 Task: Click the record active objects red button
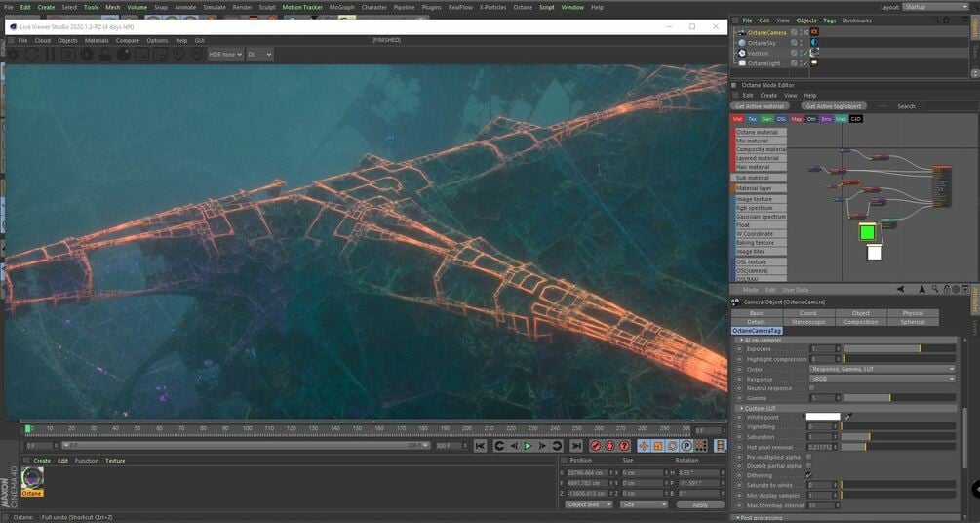pos(596,445)
